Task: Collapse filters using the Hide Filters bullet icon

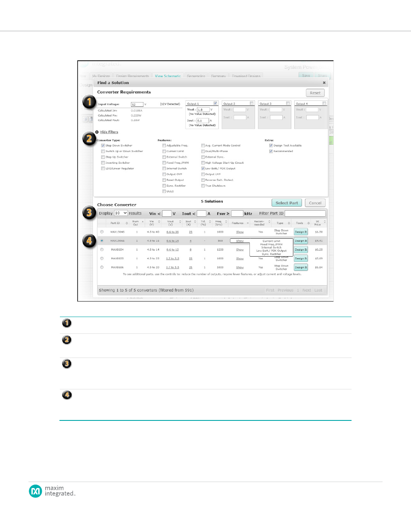Action: point(97,132)
